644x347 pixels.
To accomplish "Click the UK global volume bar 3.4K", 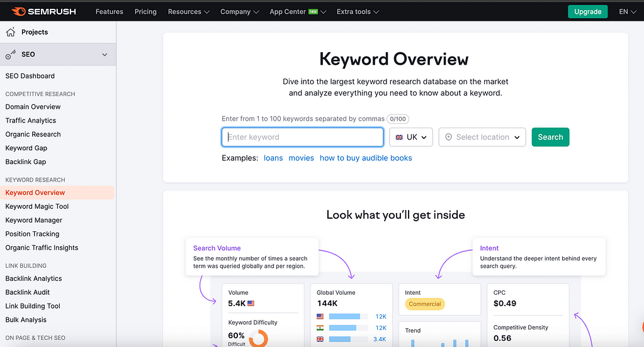I will coord(348,339).
